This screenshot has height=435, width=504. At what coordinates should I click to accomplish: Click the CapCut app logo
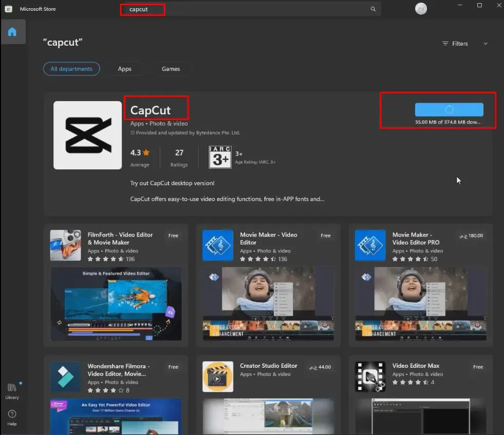pos(87,135)
